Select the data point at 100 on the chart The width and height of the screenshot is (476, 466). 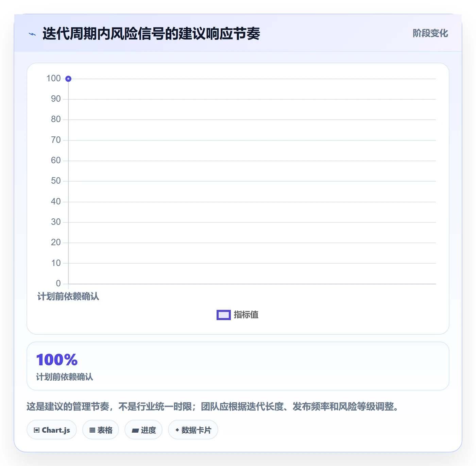click(68, 79)
